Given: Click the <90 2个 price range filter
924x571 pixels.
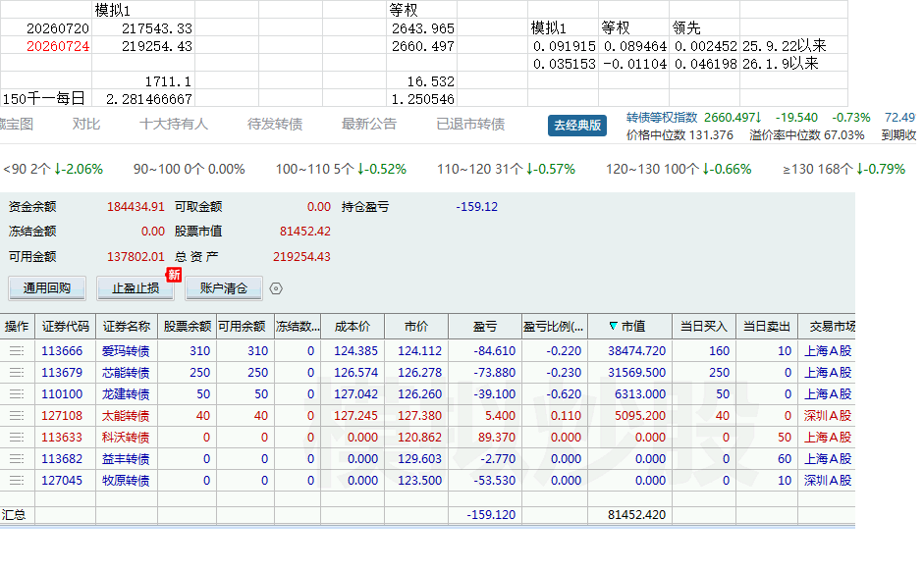Looking at the screenshot, I should pyautogui.click(x=53, y=170).
